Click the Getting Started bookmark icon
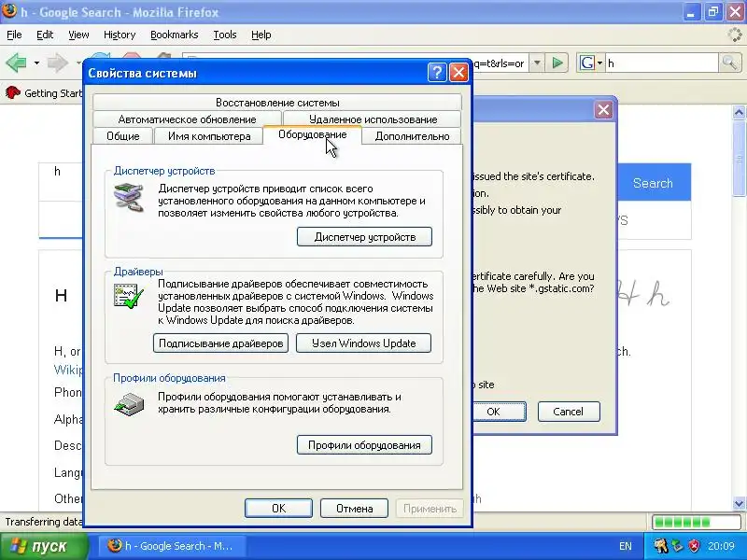The height and width of the screenshot is (560, 747). (13, 92)
